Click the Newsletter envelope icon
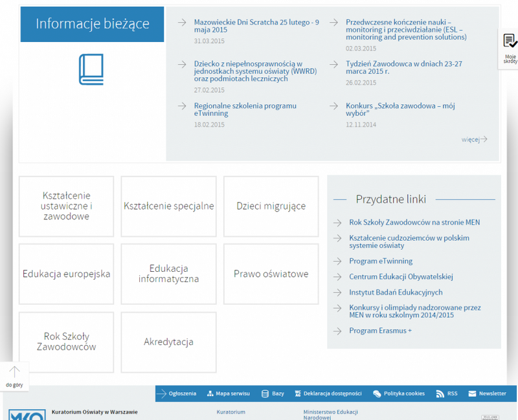The width and height of the screenshot is (518, 420). pyautogui.click(x=472, y=393)
